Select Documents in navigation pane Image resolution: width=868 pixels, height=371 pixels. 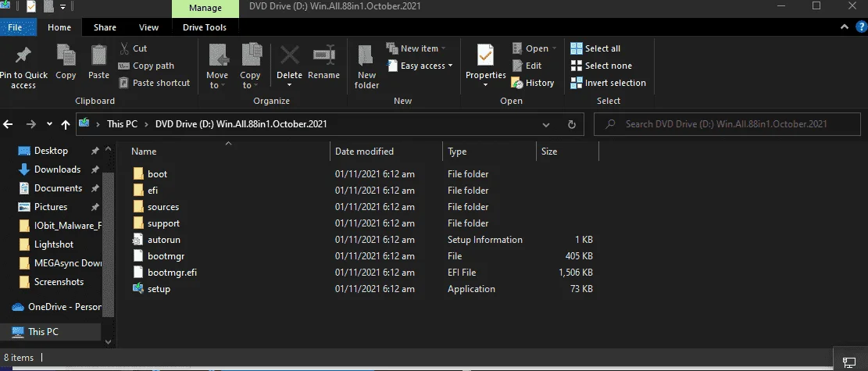pyautogui.click(x=58, y=188)
